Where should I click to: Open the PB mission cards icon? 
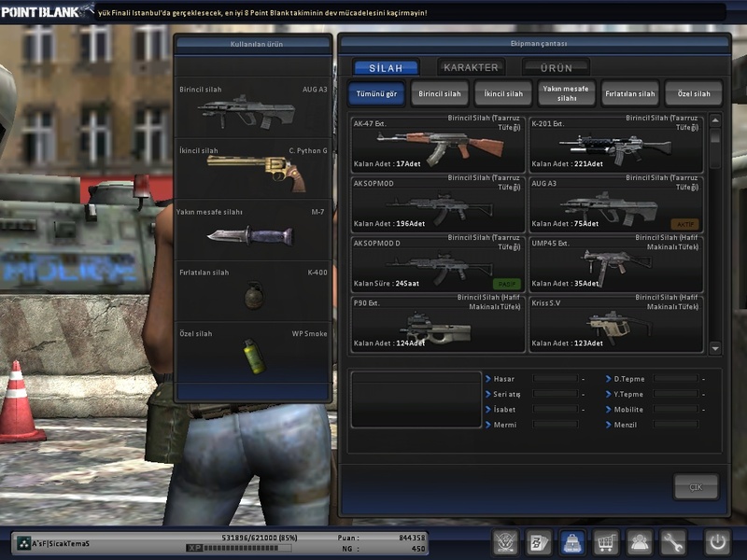point(539,542)
